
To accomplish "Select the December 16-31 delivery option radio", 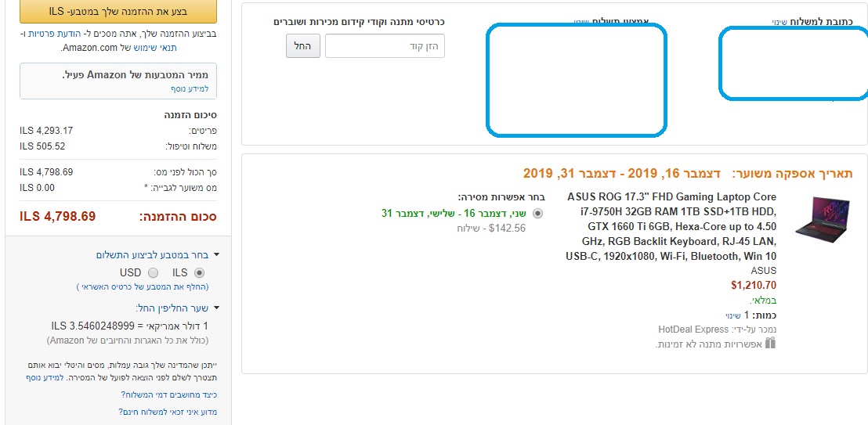I will click(537, 213).
